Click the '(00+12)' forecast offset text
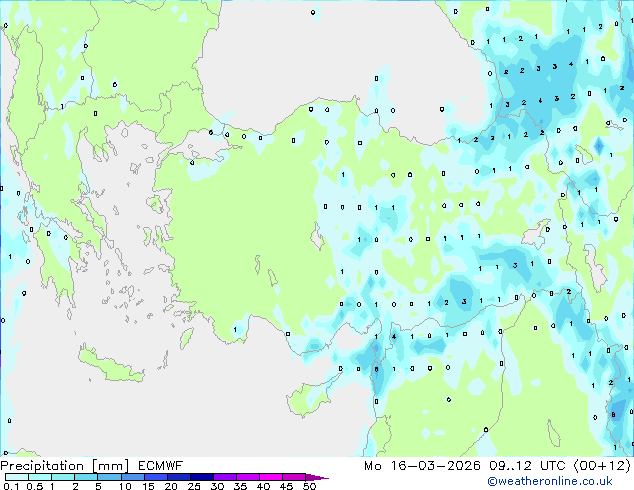 (602, 466)
